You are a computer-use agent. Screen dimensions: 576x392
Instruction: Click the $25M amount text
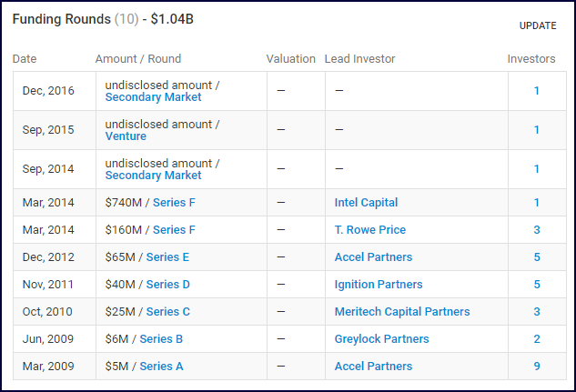pyautogui.click(x=120, y=312)
